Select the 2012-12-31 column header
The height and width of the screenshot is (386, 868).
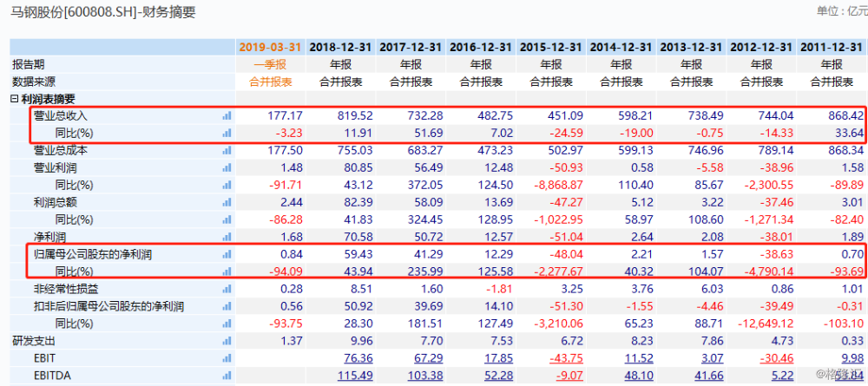pos(761,47)
